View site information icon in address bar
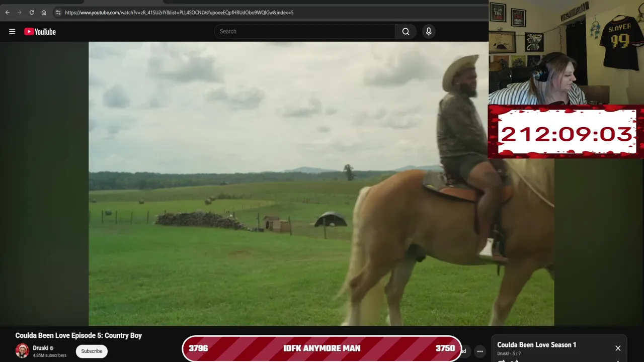 58,13
